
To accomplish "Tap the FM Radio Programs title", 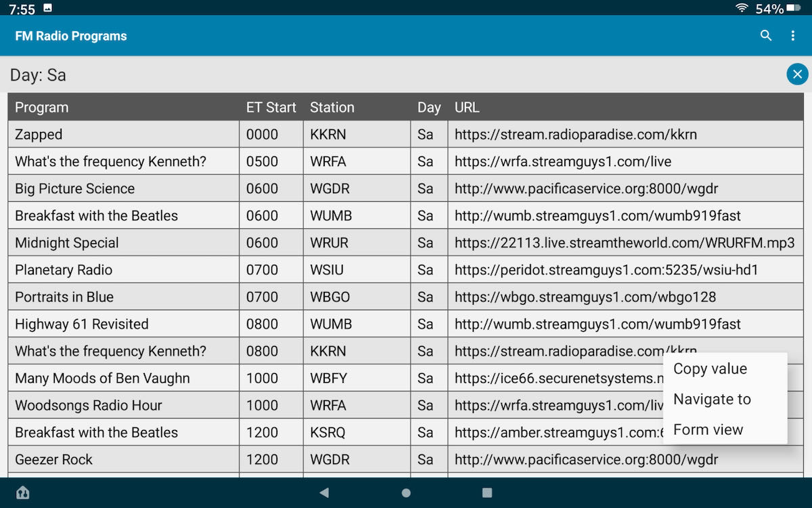I will [x=71, y=36].
